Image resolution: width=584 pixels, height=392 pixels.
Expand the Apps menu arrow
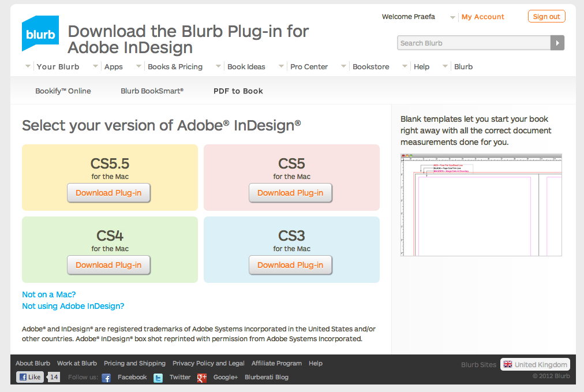tap(95, 66)
